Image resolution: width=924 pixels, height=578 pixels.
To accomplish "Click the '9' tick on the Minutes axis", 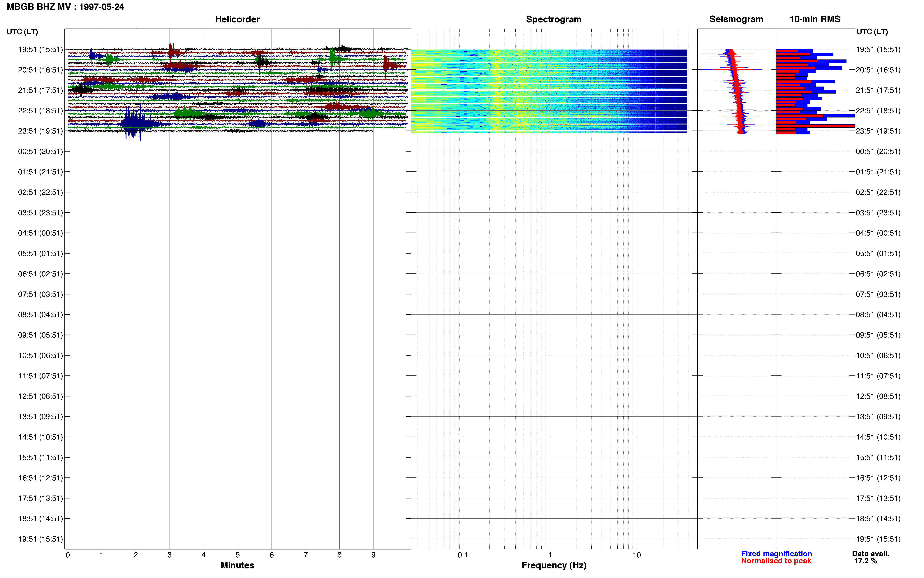I will coord(373,555).
